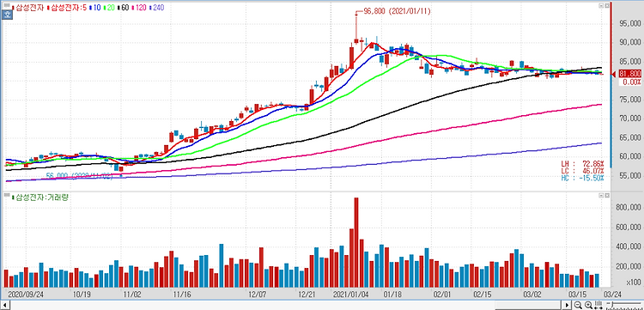
Task: Click the 75,000 price axis label
Action: (629, 100)
